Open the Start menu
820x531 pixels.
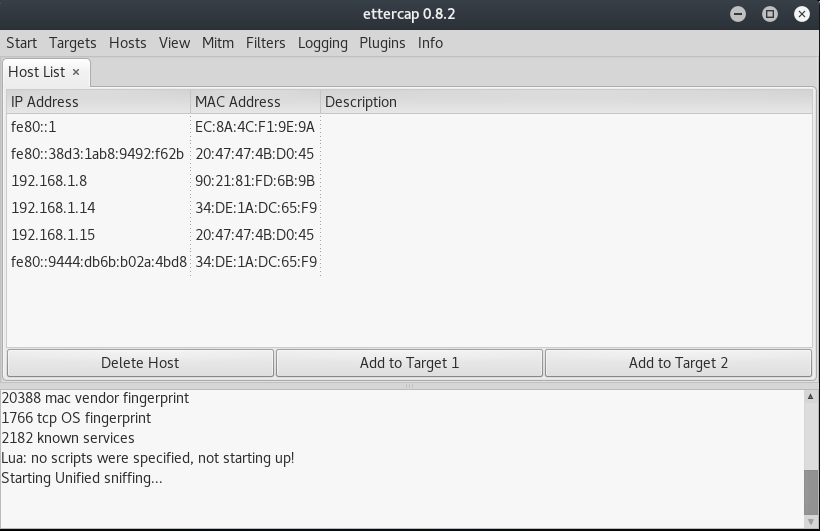pos(21,43)
